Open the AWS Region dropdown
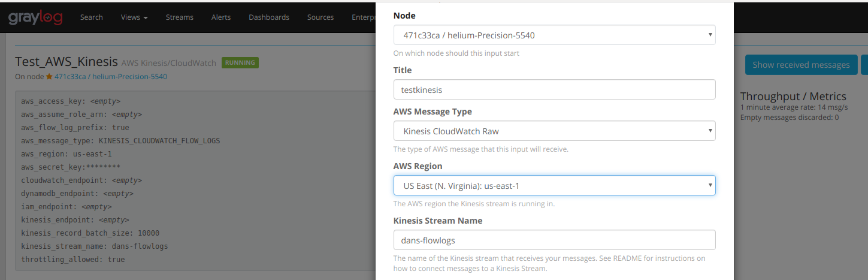 pos(554,186)
